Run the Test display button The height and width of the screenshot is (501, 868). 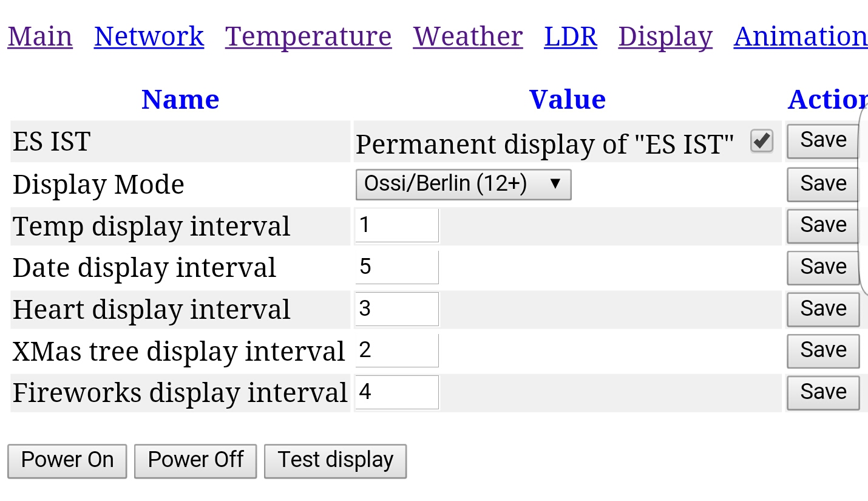tap(335, 461)
